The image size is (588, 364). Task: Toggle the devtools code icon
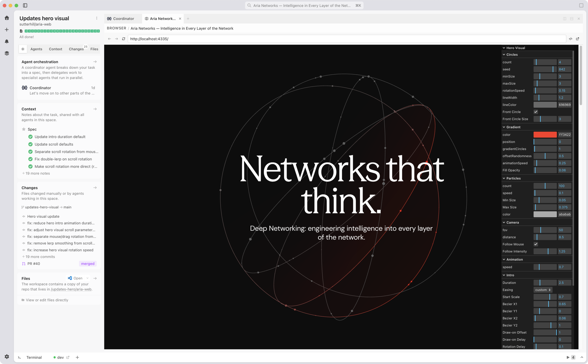point(570,39)
